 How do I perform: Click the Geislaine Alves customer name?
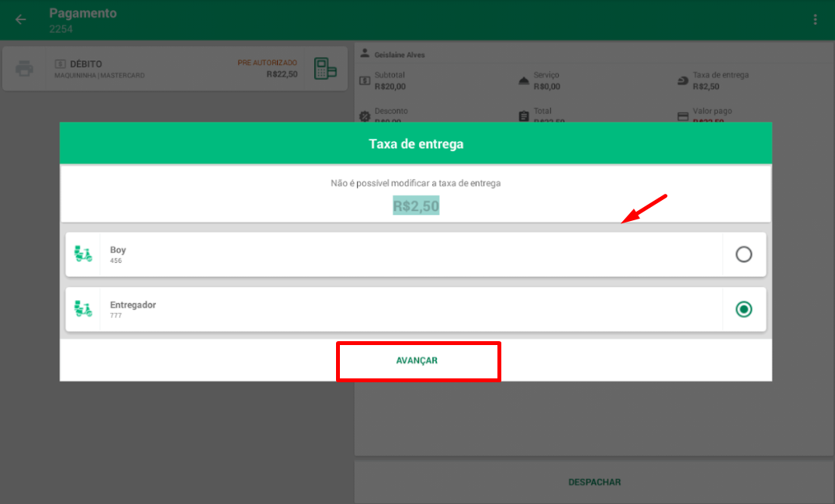click(x=400, y=55)
